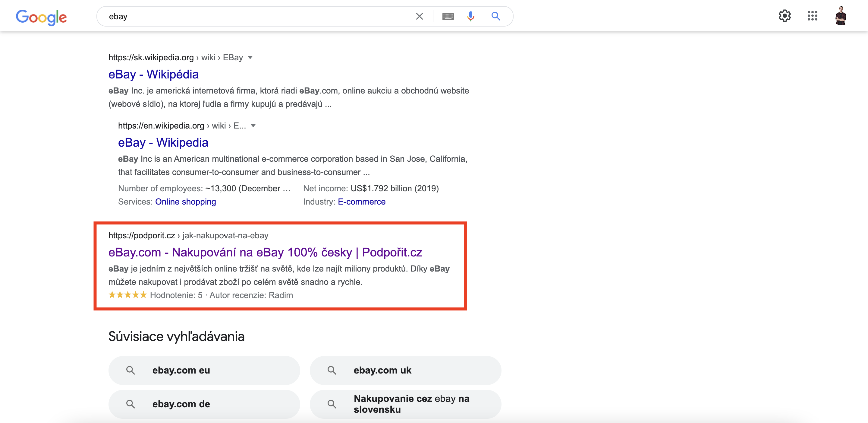Viewport: 868px width, 423px height.
Task: Select related search ebay.com de
Action: pyautogui.click(x=204, y=404)
